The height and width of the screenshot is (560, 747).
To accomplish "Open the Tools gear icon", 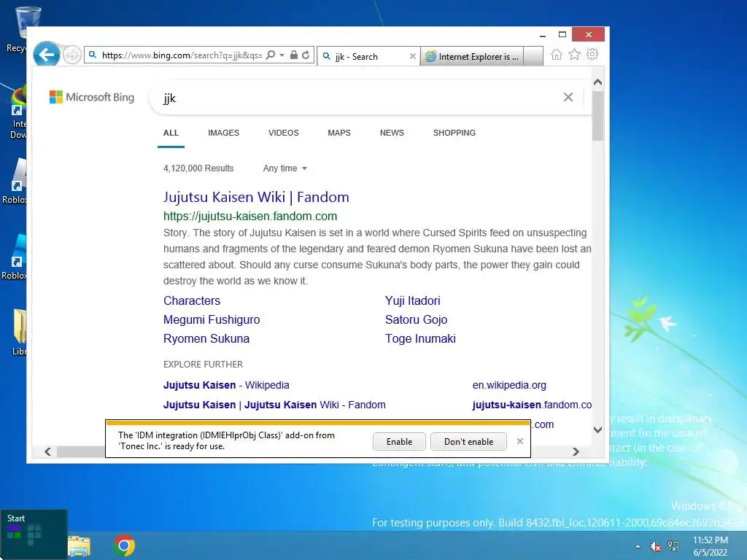I will tap(592, 54).
